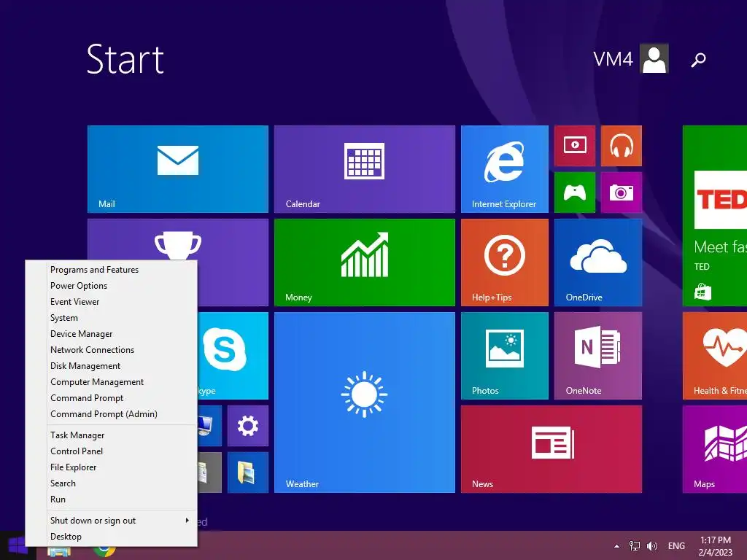Open the Music headphones tile
This screenshot has height=560, width=747.
coord(622,146)
